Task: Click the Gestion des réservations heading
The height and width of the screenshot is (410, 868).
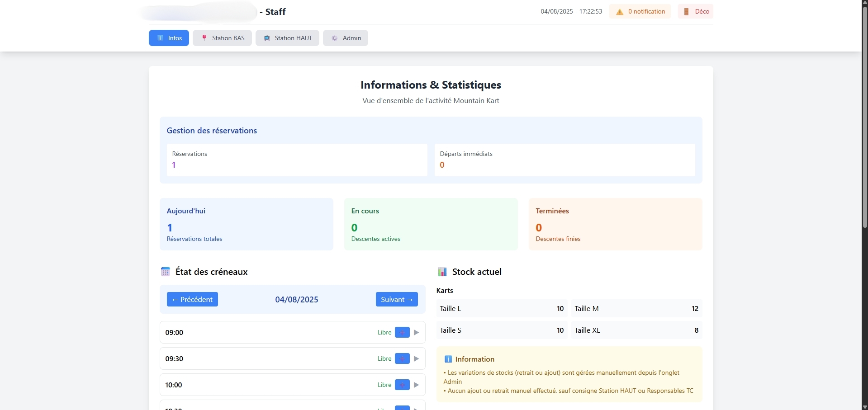Action: (x=212, y=130)
